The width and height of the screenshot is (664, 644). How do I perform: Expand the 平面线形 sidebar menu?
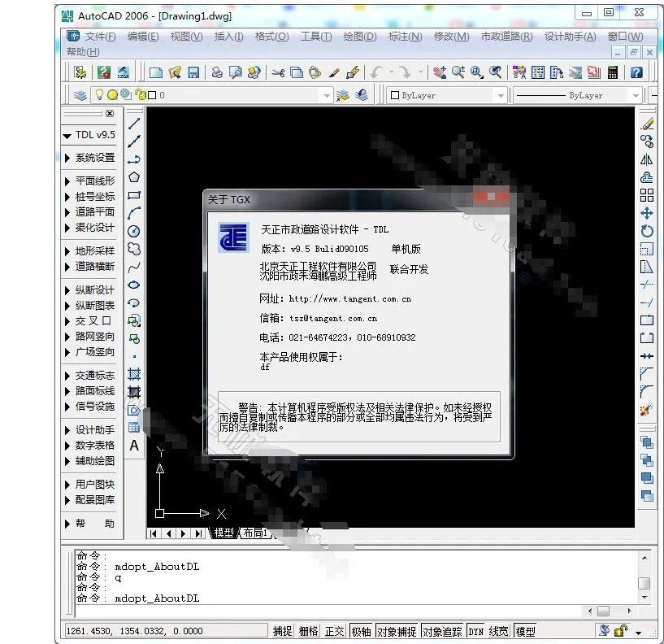[x=89, y=181]
